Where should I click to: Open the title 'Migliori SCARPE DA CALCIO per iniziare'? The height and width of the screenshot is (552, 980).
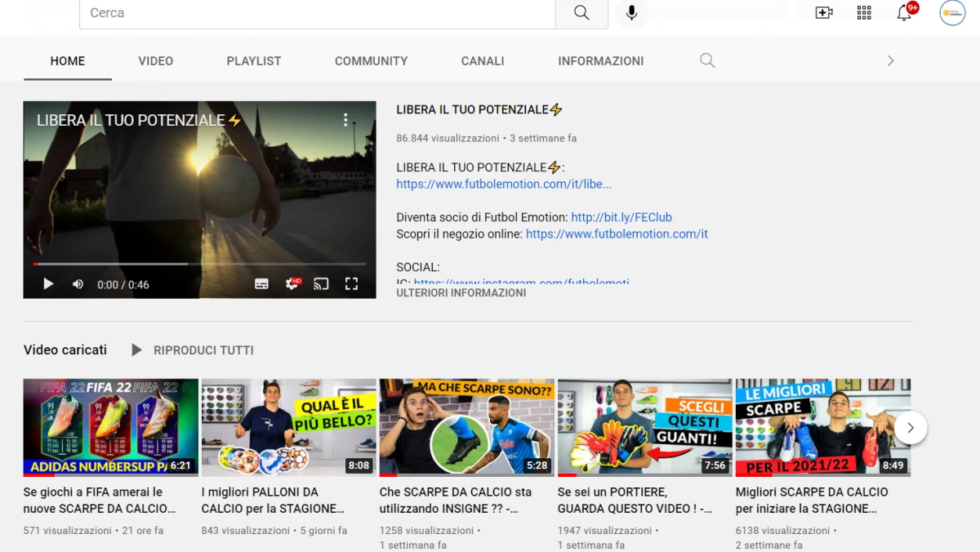(x=812, y=500)
